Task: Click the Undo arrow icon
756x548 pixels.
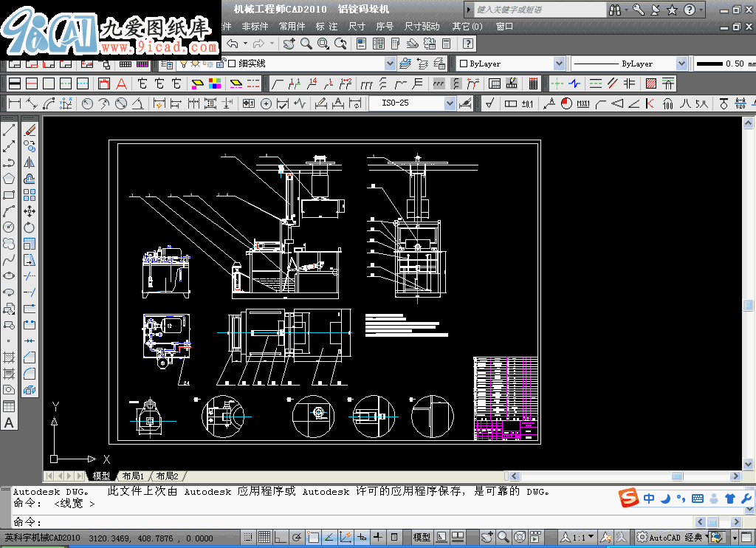Action: [x=233, y=44]
